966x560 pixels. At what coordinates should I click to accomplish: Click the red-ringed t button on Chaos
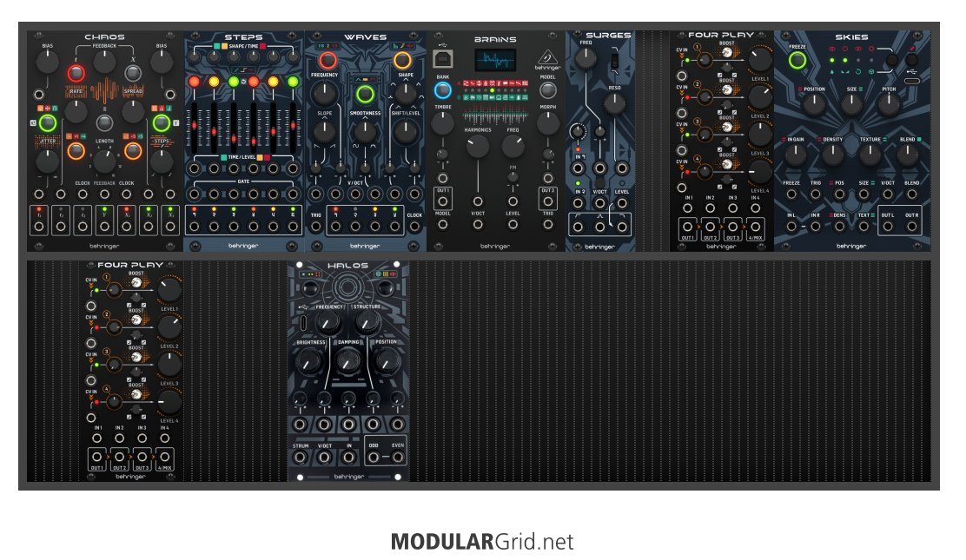pyautogui.click(x=76, y=73)
